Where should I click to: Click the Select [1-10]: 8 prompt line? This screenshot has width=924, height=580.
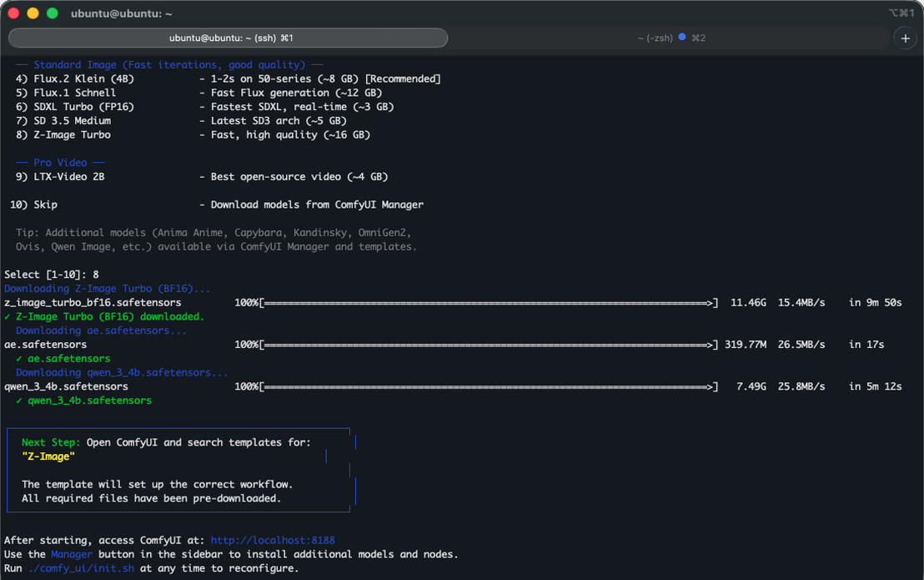tap(51, 275)
